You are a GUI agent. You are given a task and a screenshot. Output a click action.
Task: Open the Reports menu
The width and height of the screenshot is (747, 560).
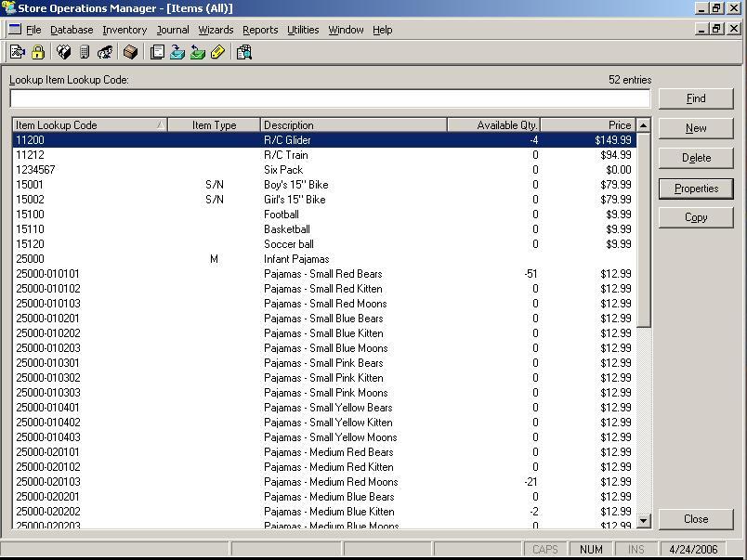[260, 30]
